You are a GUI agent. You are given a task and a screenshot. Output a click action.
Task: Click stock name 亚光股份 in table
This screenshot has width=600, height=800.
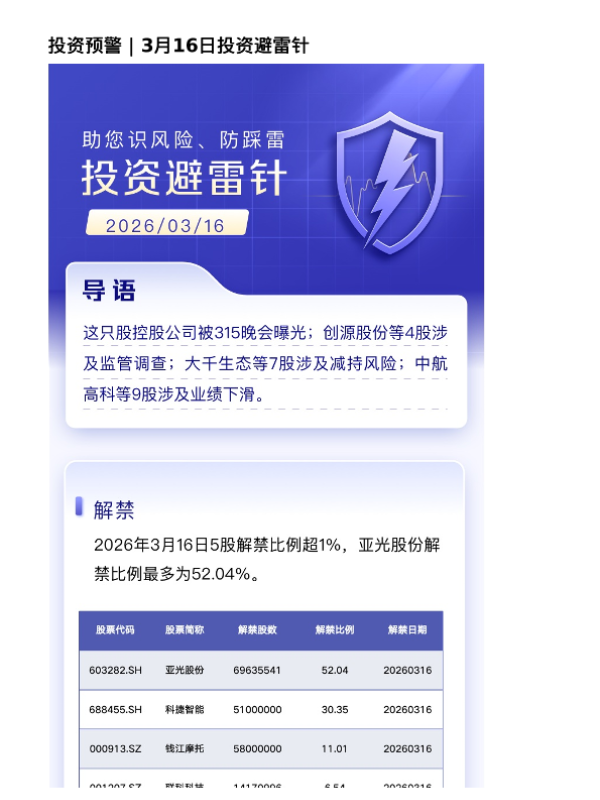185,670
